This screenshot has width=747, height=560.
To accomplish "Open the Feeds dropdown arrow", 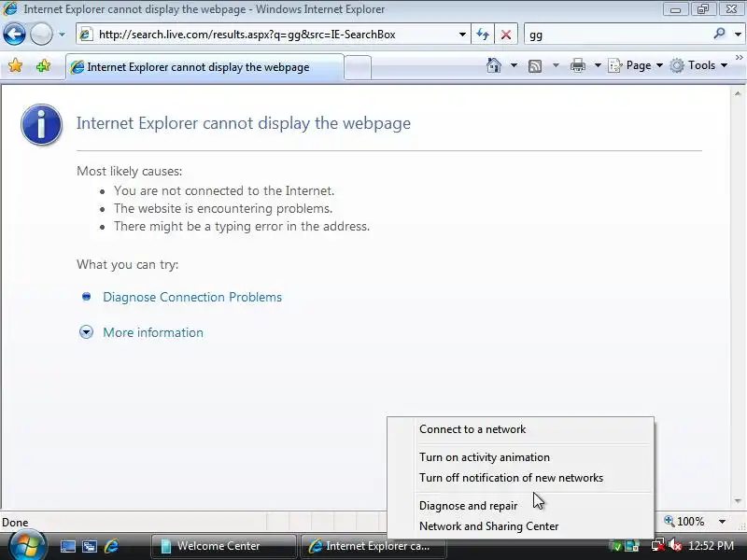I will click(556, 65).
